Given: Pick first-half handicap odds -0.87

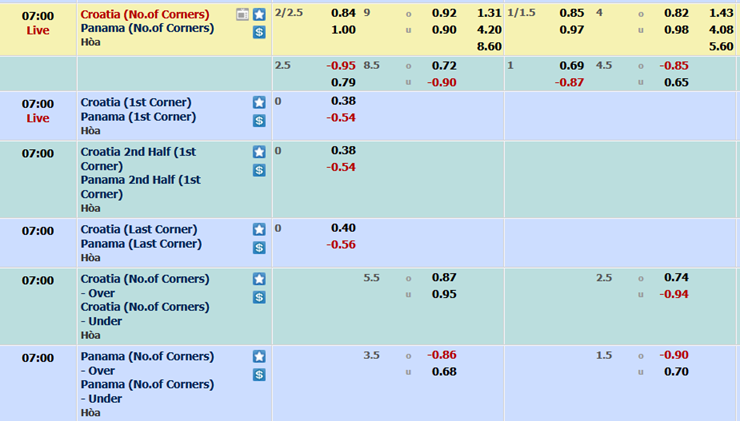Looking at the screenshot, I should [569, 82].
